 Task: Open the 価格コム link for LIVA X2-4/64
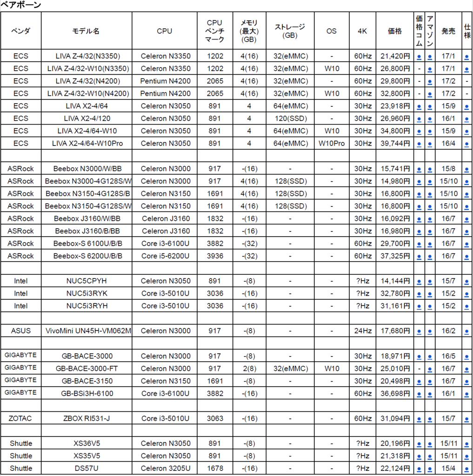click(419, 107)
